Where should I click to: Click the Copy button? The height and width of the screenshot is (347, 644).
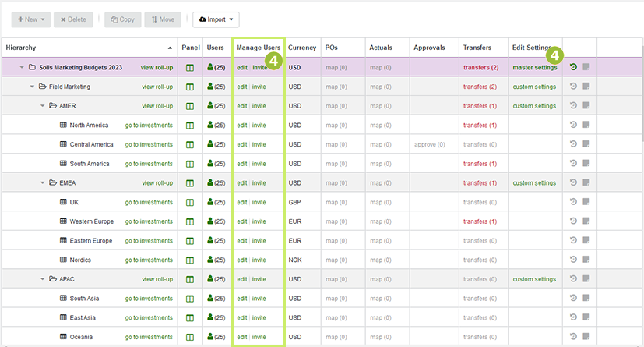[123, 19]
